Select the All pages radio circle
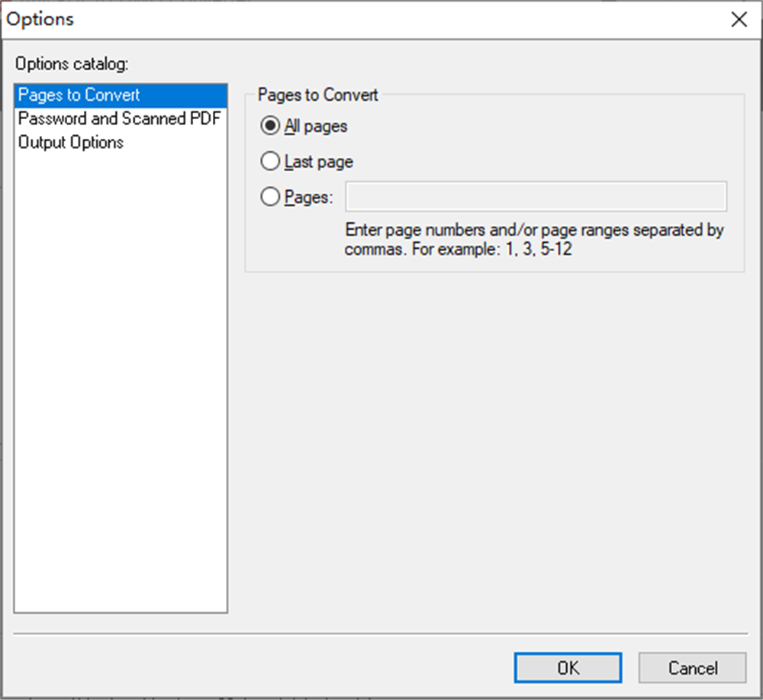The image size is (763, 700). [x=270, y=126]
